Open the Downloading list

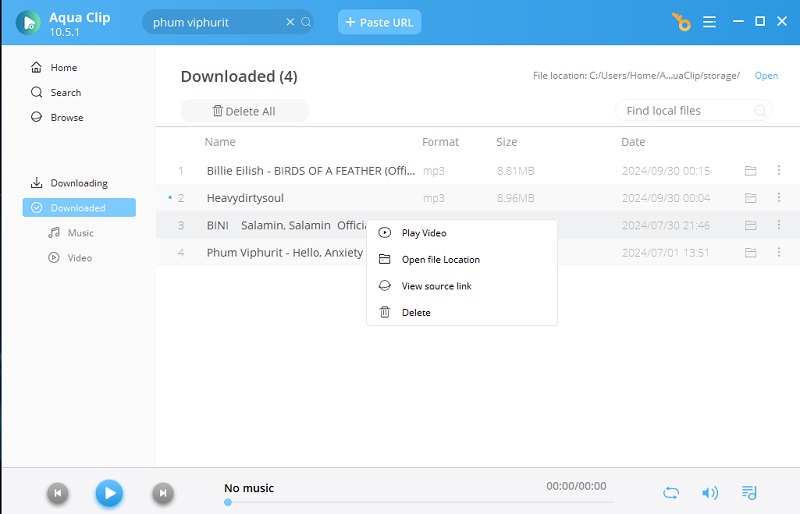pos(69,183)
